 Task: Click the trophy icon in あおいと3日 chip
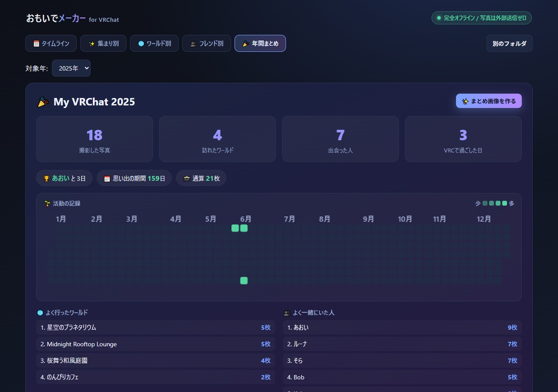46,179
